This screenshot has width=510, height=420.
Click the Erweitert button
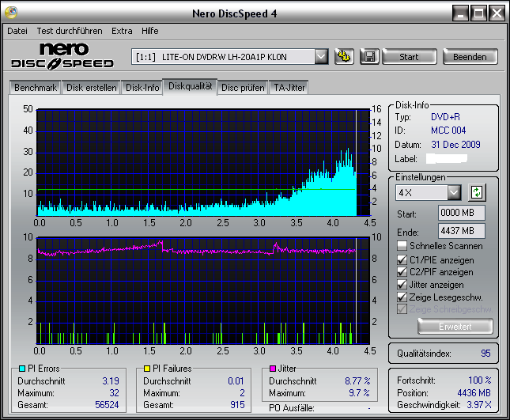455,327
